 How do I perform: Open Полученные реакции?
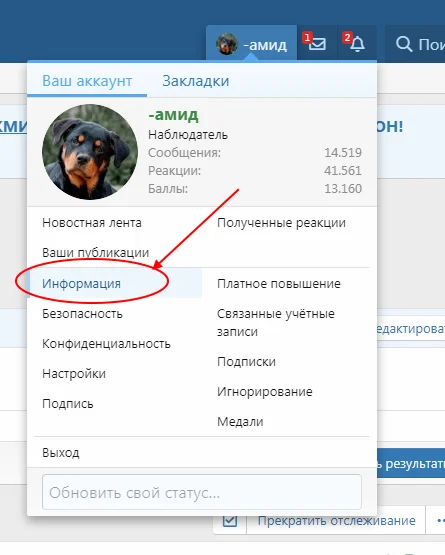click(281, 223)
